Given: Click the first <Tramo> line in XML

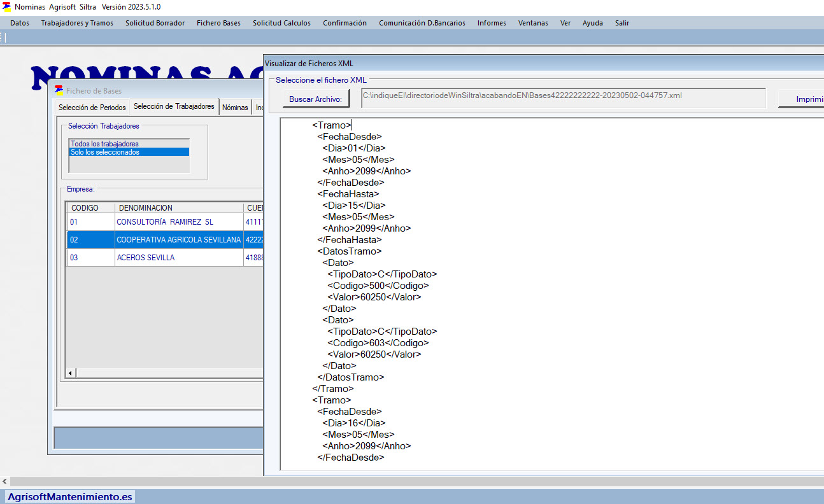Looking at the screenshot, I should point(331,125).
